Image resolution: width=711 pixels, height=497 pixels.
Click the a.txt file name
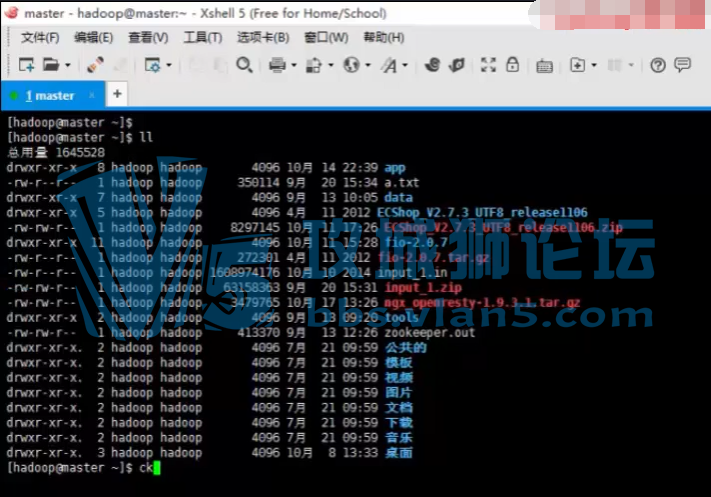pos(401,183)
